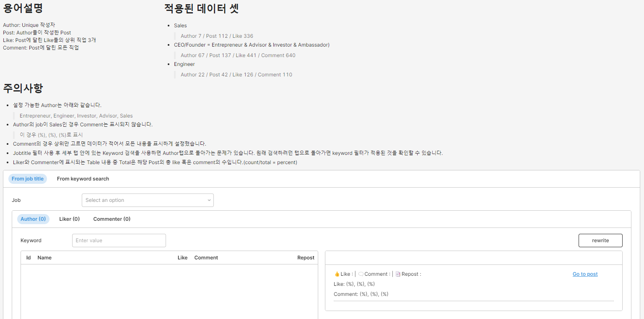This screenshot has width=644, height=319.
Task: Click the "적용된 데이터 셋" heading
Action: coord(202,8)
